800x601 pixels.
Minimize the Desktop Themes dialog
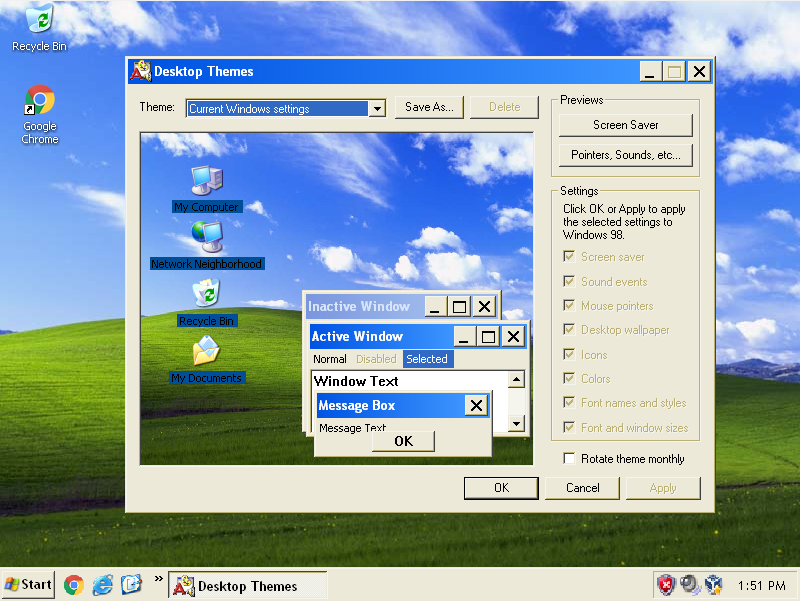point(651,71)
